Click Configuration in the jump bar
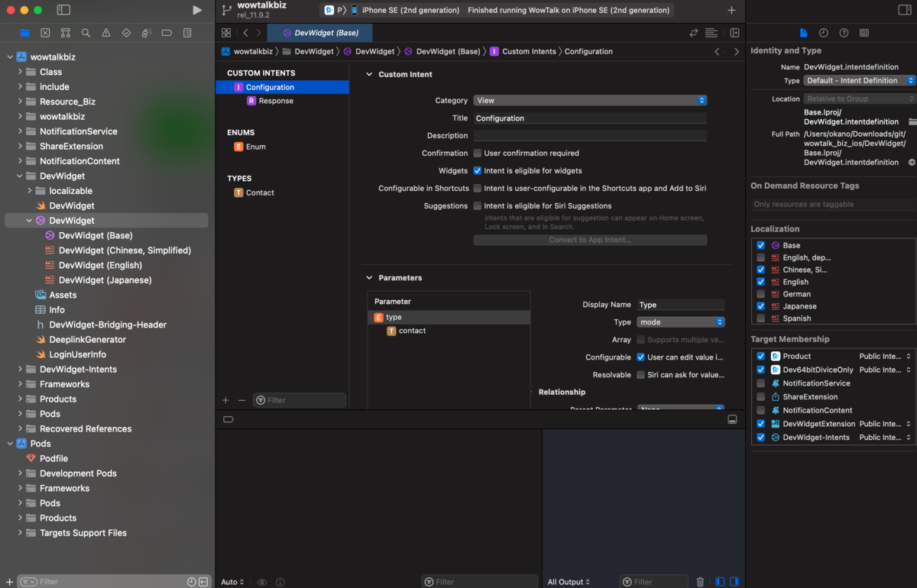Image resolution: width=917 pixels, height=588 pixels. click(588, 51)
